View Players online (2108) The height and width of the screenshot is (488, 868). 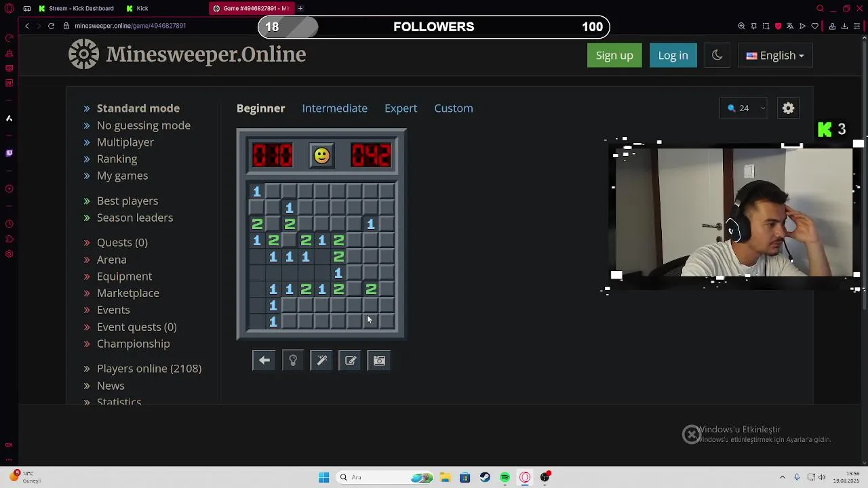(149, 369)
